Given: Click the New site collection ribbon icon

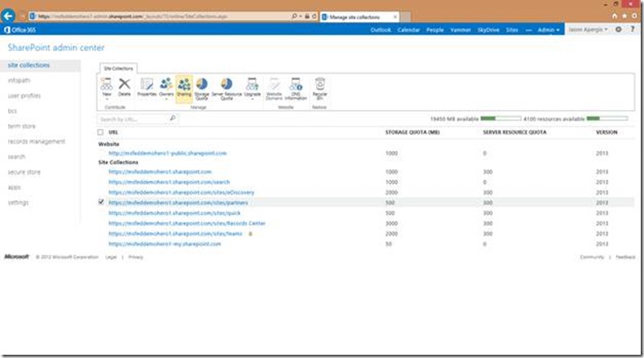Looking at the screenshot, I should 107,84.
